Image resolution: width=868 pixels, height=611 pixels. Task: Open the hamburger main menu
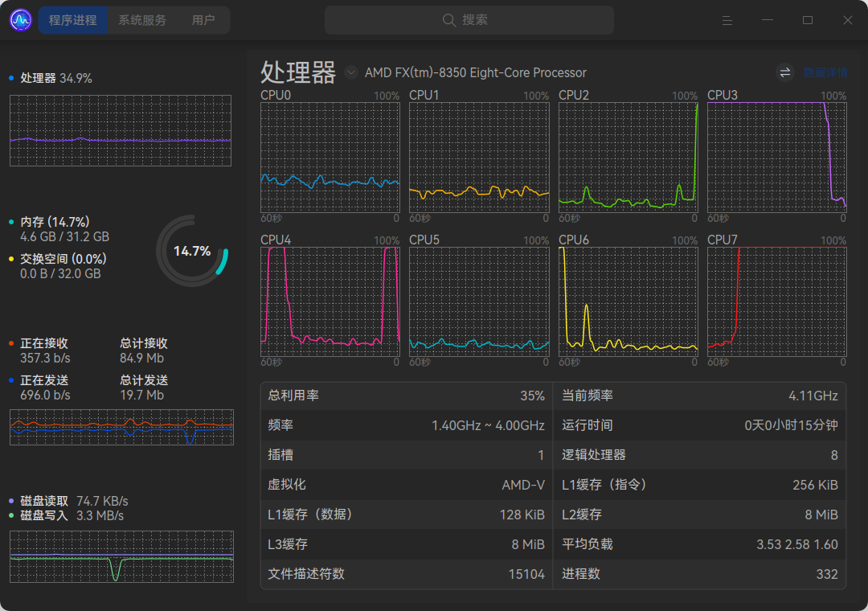(x=727, y=20)
